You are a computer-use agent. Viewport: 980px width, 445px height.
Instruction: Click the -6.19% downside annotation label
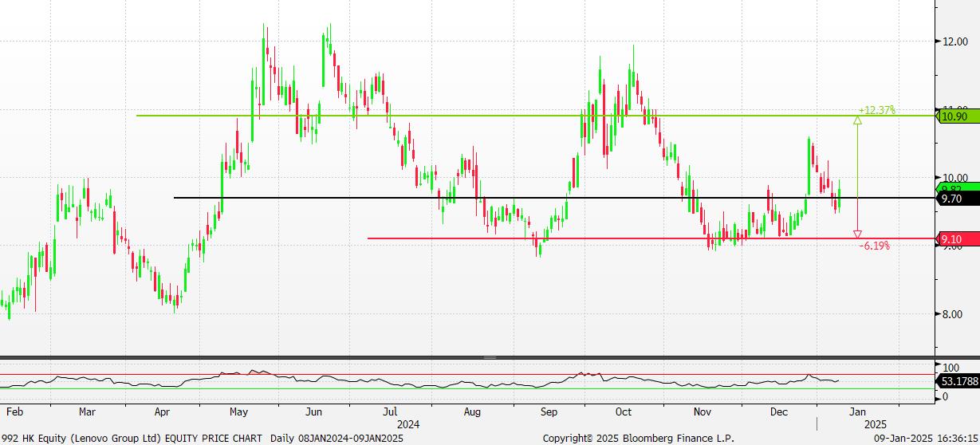pyautogui.click(x=874, y=246)
